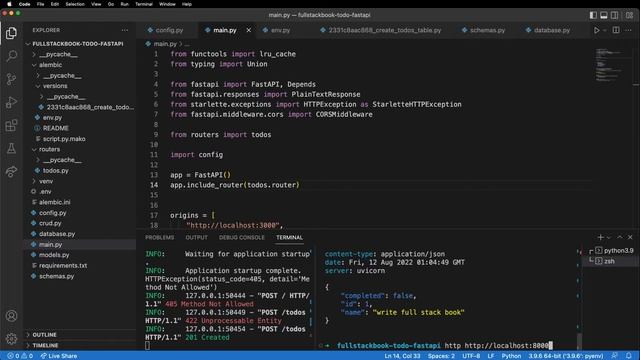Image resolution: width=640 pixels, height=360 pixels.
Task: Run the Python file with play button
Action: (x=596, y=30)
